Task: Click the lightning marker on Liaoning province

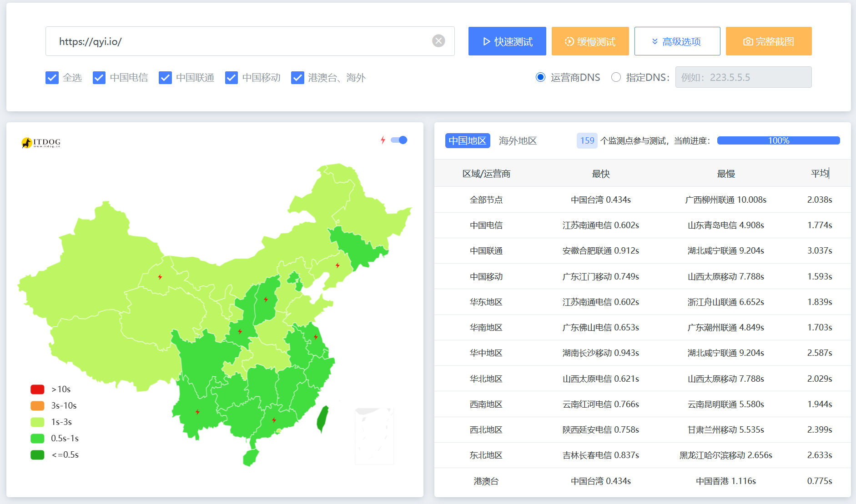Action: [x=337, y=265]
